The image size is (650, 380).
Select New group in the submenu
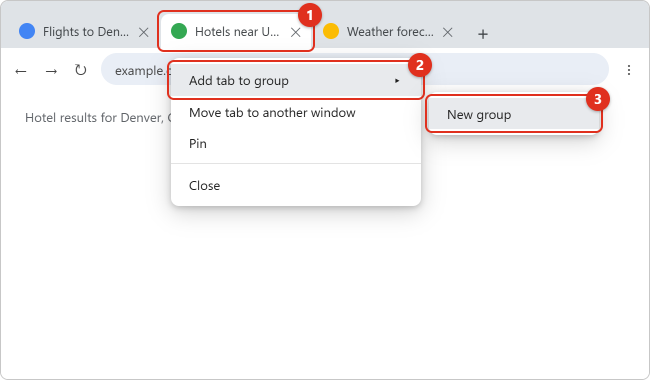[x=514, y=114]
